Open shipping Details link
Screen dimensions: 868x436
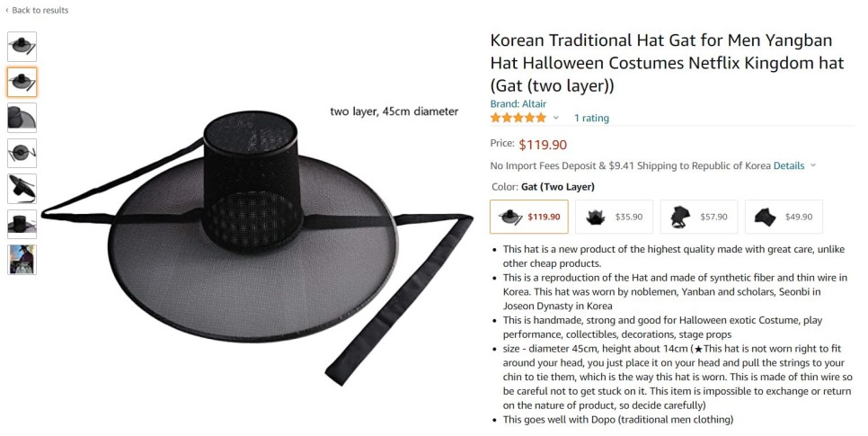(x=789, y=165)
